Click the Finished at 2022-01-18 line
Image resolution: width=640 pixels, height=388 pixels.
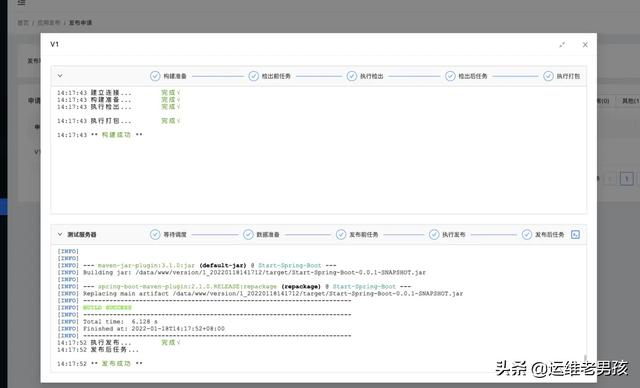tap(141, 328)
